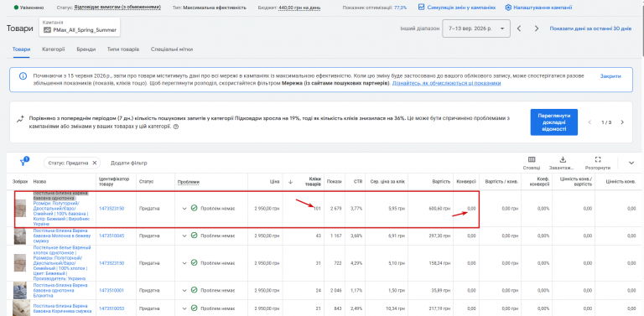The image size is (644, 316).
Task: Click the trend sparkle icon in insight card
Action: pos(20,119)
